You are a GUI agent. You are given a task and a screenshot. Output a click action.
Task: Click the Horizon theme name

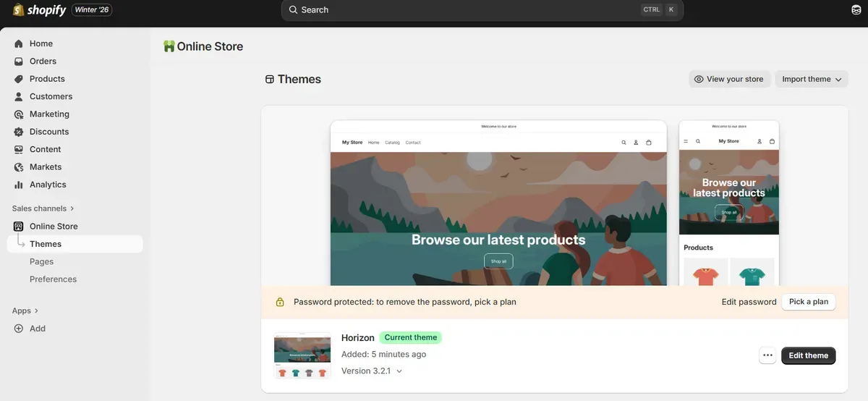(358, 338)
